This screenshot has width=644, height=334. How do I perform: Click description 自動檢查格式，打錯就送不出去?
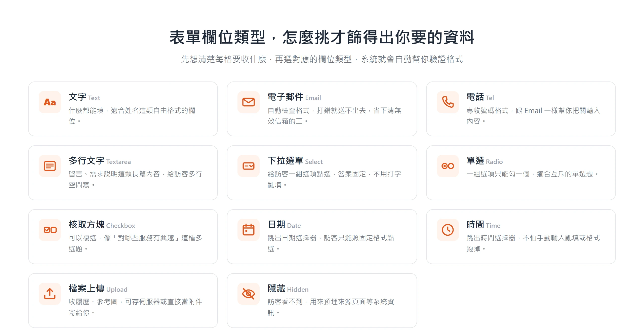(x=334, y=116)
